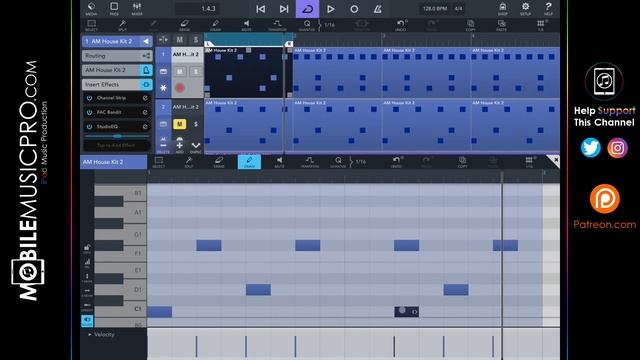The width and height of the screenshot is (640, 360).
Task: Open the Media browser
Action: tap(91, 9)
